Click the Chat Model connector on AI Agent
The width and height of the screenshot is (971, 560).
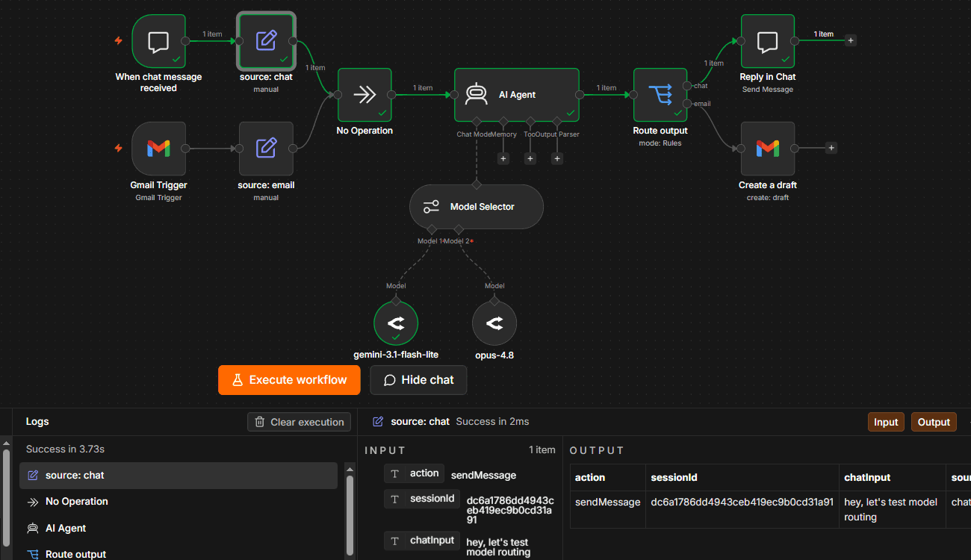coord(477,121)
